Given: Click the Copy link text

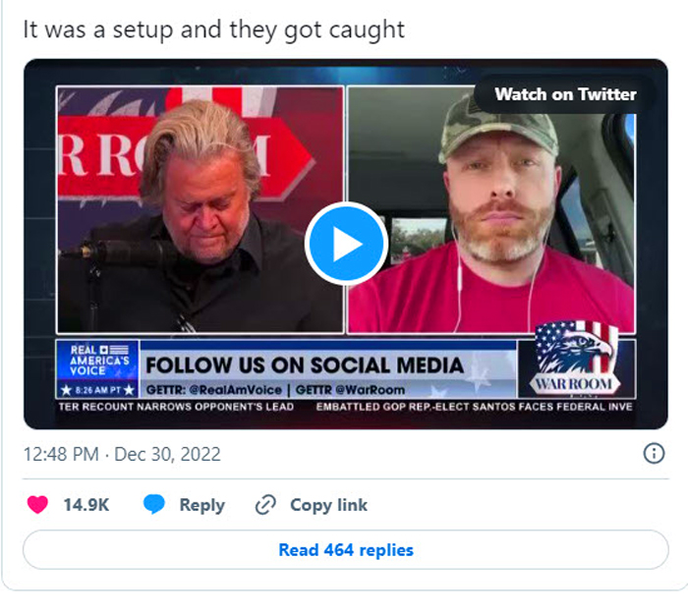Looking at the screenshot, I should coord(328,505).
